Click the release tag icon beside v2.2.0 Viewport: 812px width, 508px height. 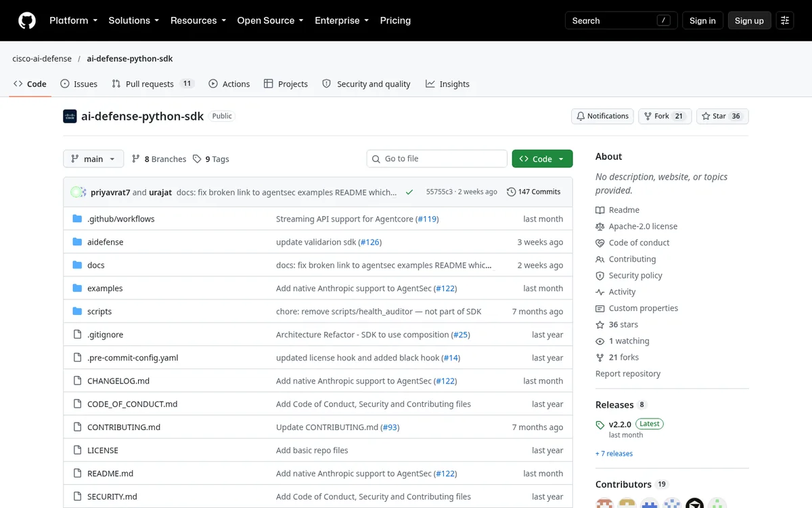600,425
